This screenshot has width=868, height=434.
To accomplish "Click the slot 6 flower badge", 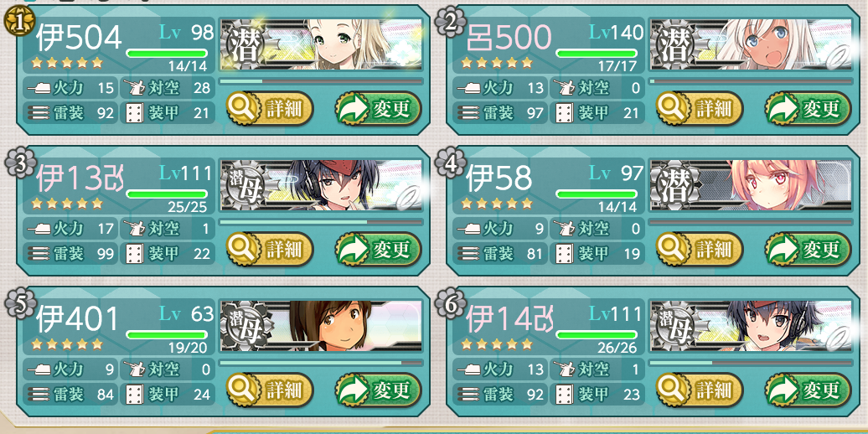I will point(449,304).
